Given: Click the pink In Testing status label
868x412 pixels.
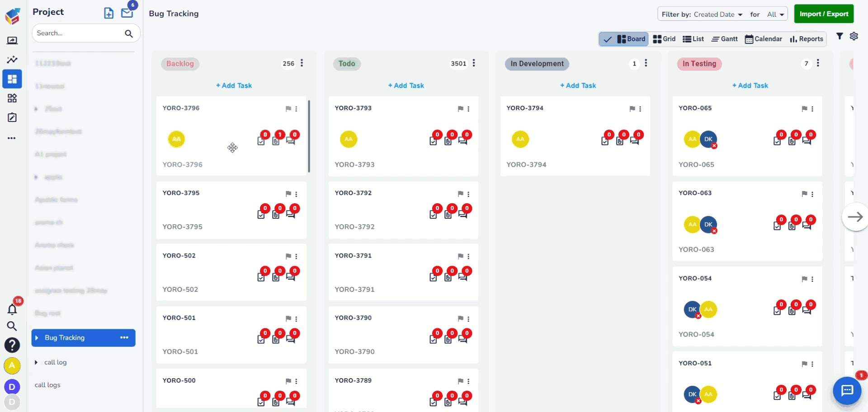Looking at the screenshot, I should pyautogui.click(x=699, y=64).
